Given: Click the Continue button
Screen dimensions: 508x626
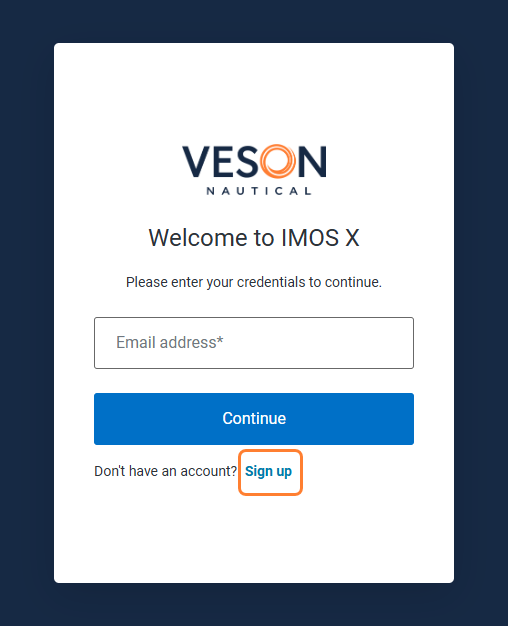Looking at the screenshot, I should click(254, 419).
